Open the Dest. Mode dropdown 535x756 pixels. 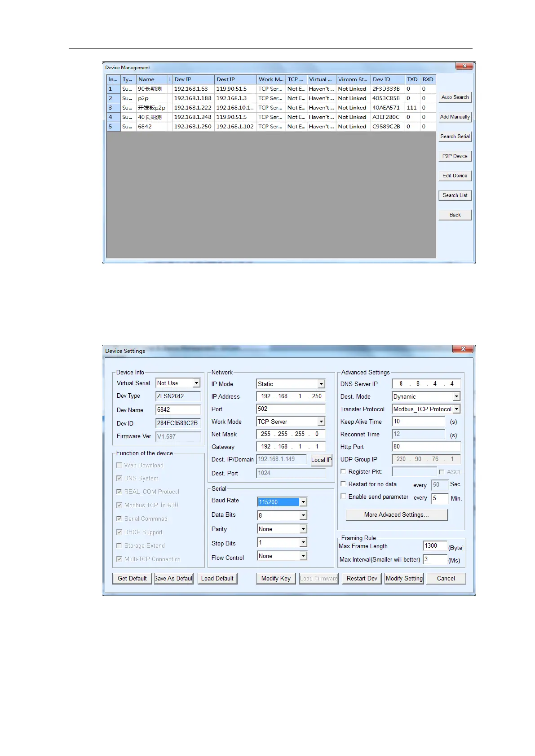pos(456,396)
